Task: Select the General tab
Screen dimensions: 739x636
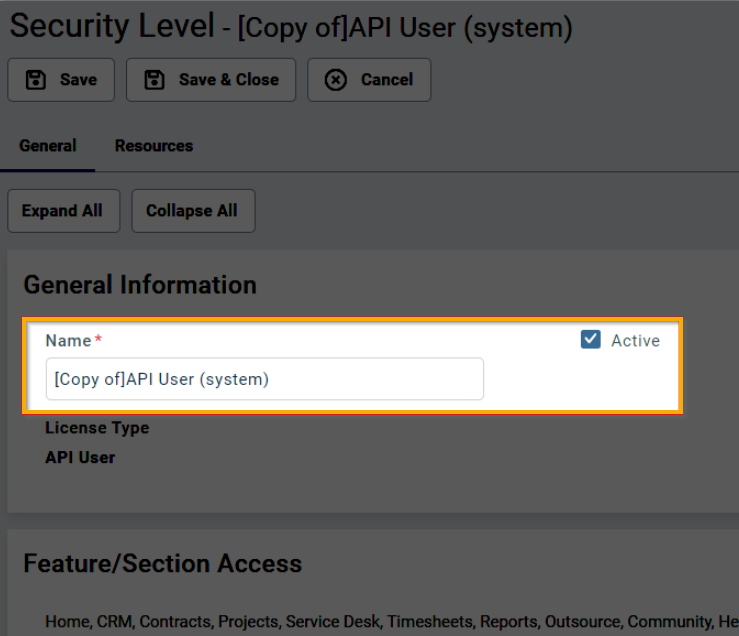Action: click(x=48, y=146)
